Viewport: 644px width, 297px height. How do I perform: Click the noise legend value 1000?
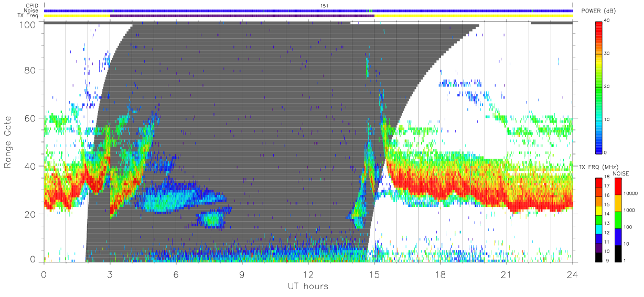click(629, 210)
